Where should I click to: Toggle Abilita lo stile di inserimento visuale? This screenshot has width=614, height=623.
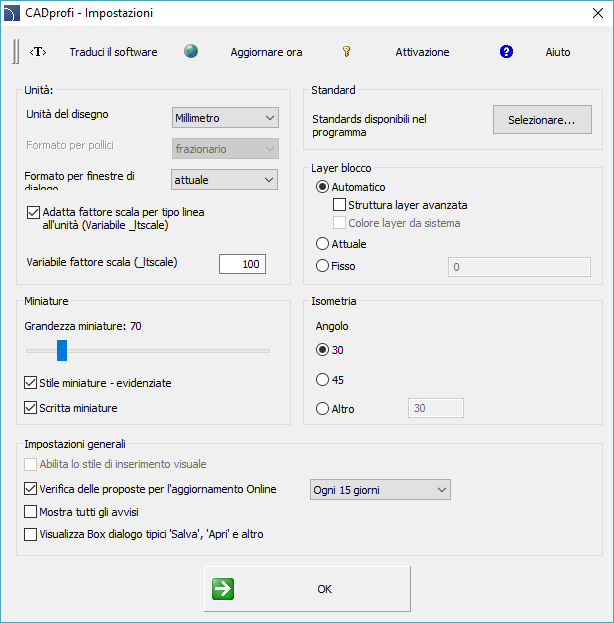pos(31,464)
